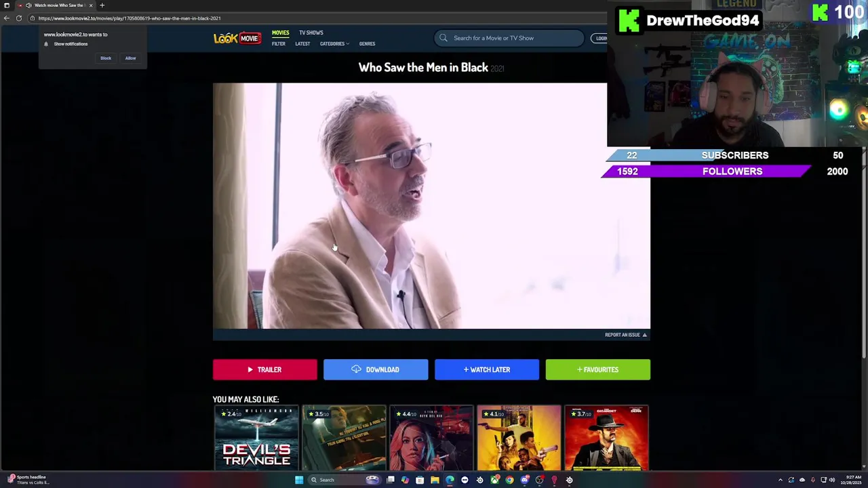Block notifications from lookmovie2.to
The image size is (868, 488).
pos(106,58)
